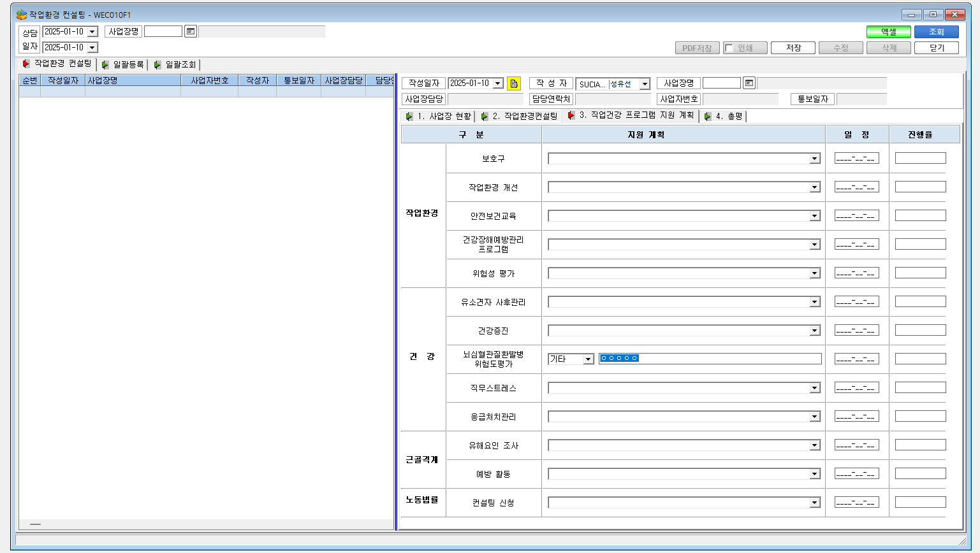Image resolution: width=980 pixels, height=553 pixels.
Task: Click the flag icon on 1. 사업장 현황 tab
Action: 409,116
